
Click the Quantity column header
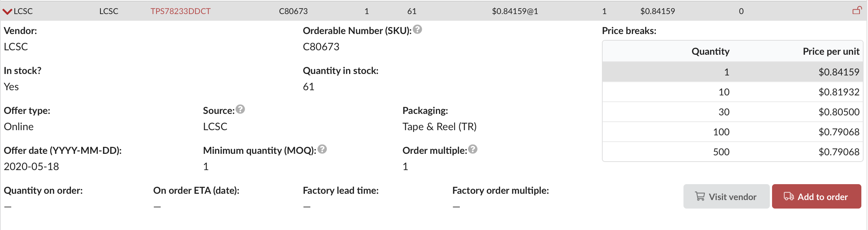[710, 51]
